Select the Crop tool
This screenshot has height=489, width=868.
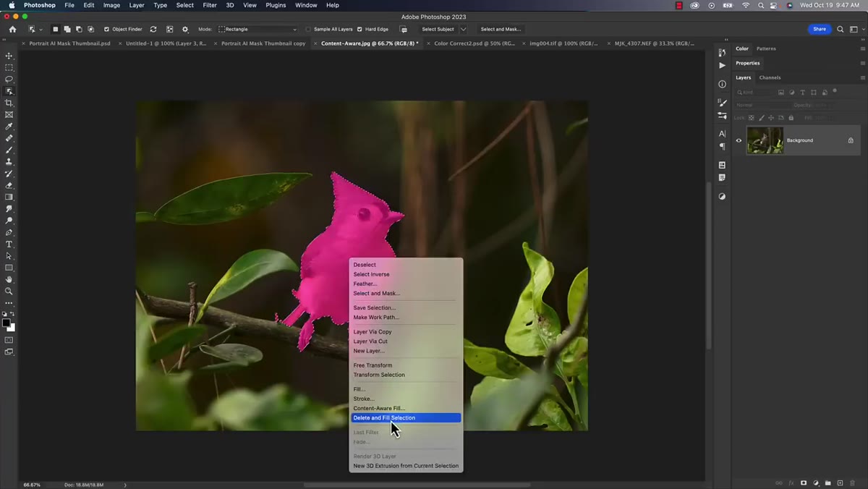point(9,103)
